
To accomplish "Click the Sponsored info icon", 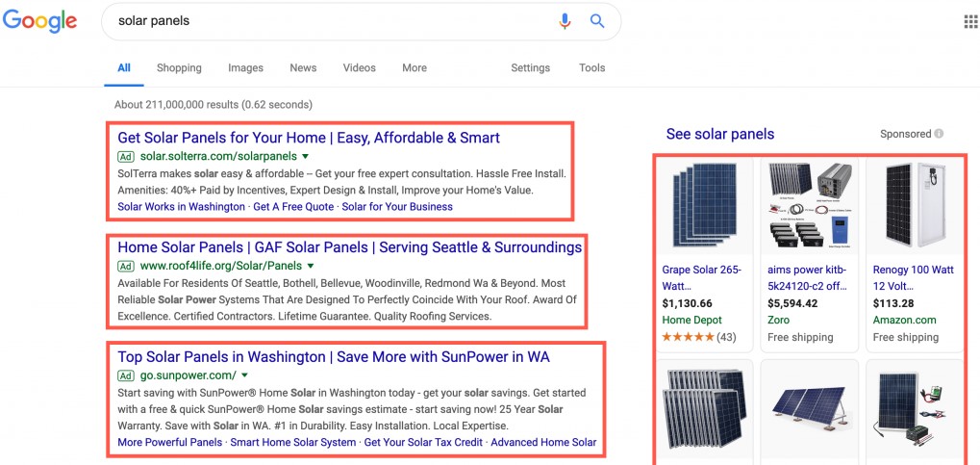I will (x=939, y=134).
